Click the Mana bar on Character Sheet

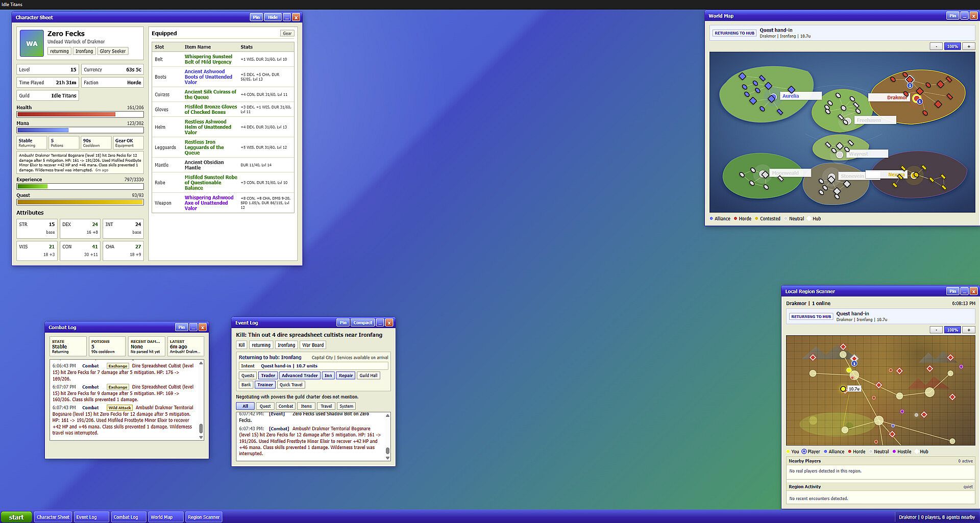pyautogui.click(x=80, y=130)
